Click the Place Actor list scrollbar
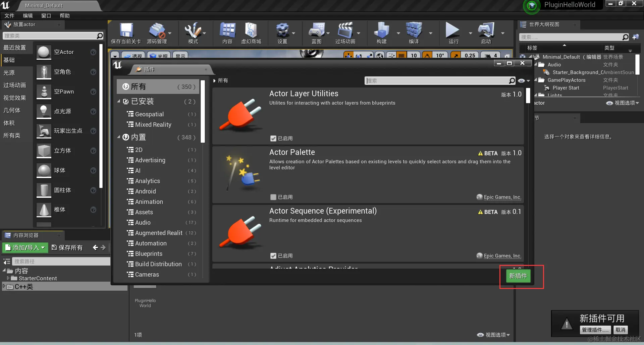 click(x=101, y=116)
